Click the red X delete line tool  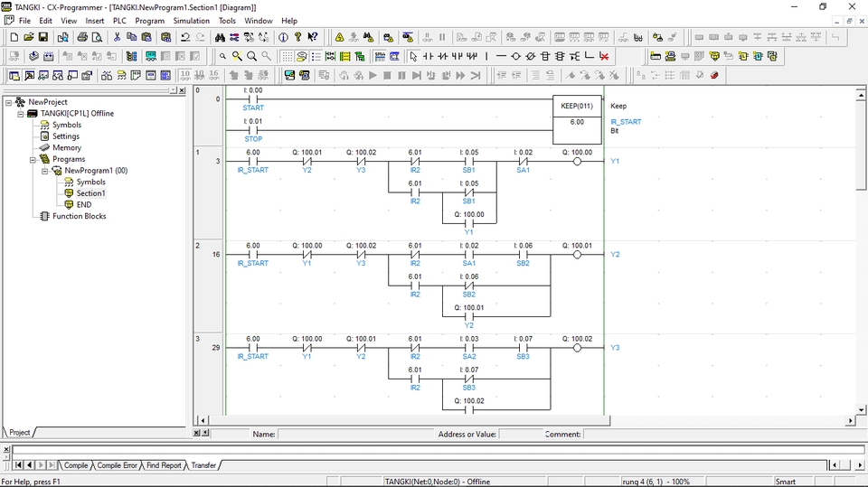(604, 56)
